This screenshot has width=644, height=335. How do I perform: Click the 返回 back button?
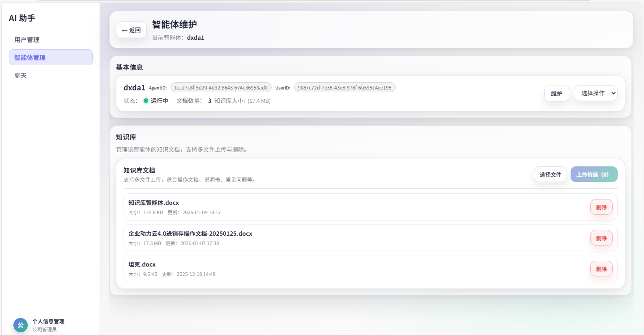(131, 30)
